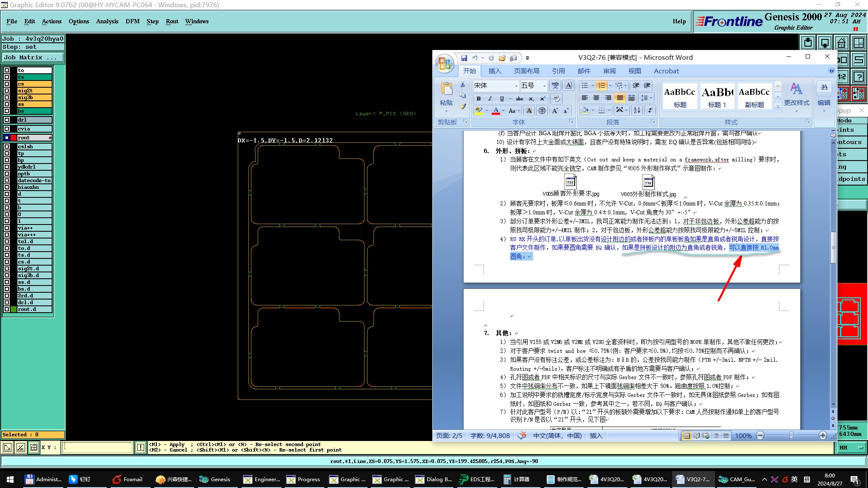This screenshot has height=488, width=868.
Task: Click the Office orb button
Action: pyautogui.click(x=444, y=64)
